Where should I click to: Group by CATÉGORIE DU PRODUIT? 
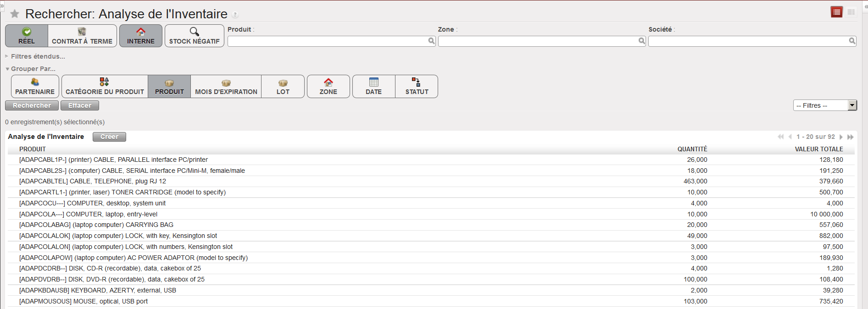[x=105, y=86]
